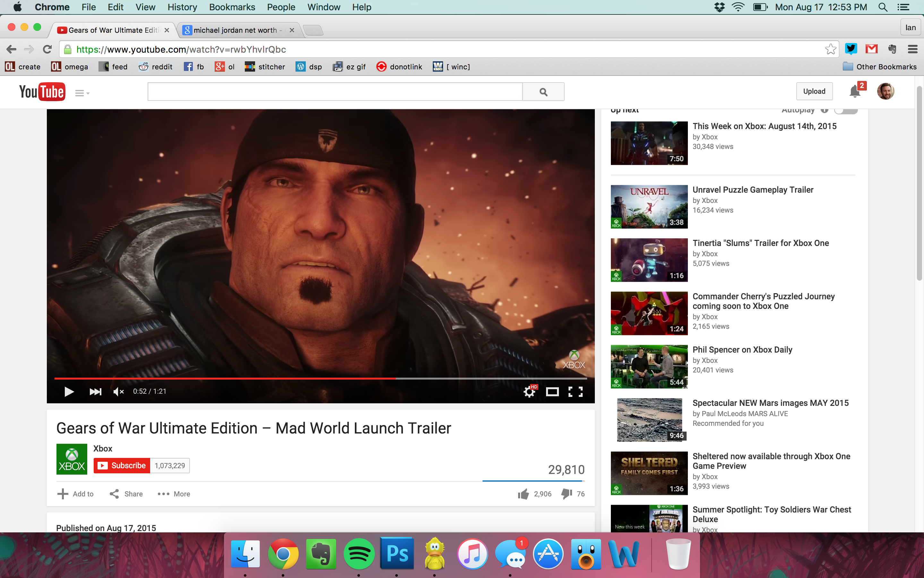Click Add to playlist
The image size is (924, 578).
pyautogui.click(x=75, y=494)
